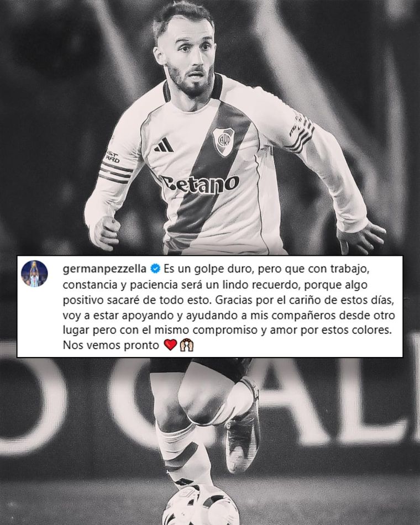Click the adidas logo on the jersey
This screenshot has width=420, height=525.
tap(164, 145)
